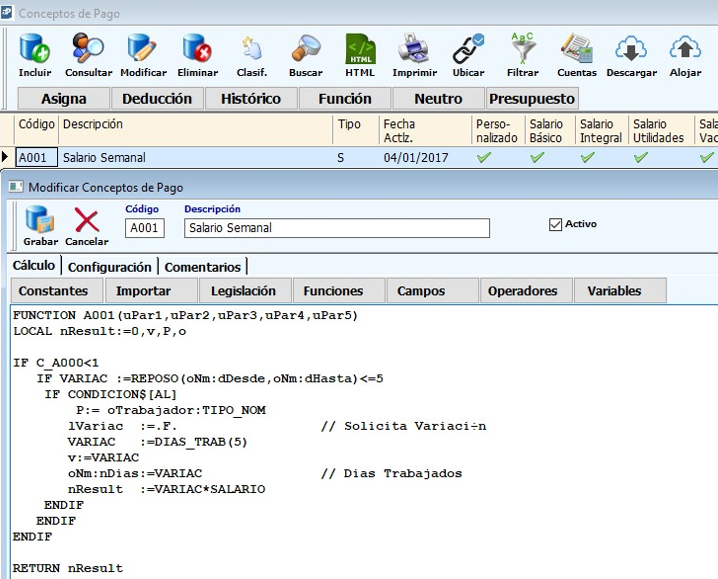Click the Funciones button

(333, 291)
